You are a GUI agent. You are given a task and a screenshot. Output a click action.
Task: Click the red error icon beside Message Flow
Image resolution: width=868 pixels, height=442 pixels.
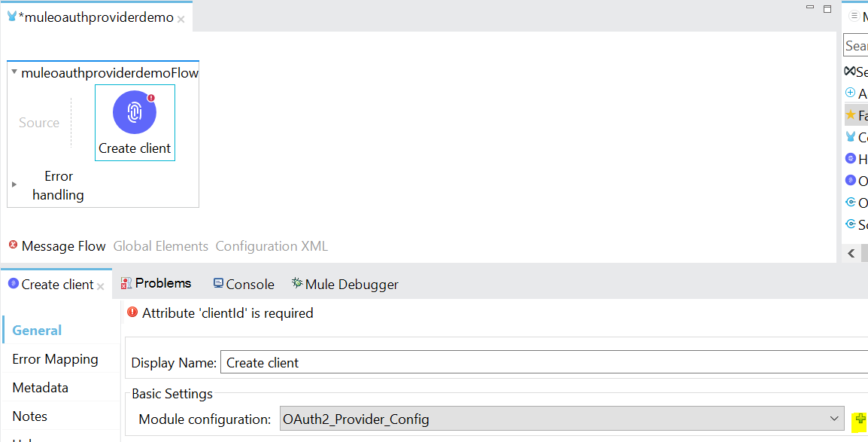tap(14, 245)
